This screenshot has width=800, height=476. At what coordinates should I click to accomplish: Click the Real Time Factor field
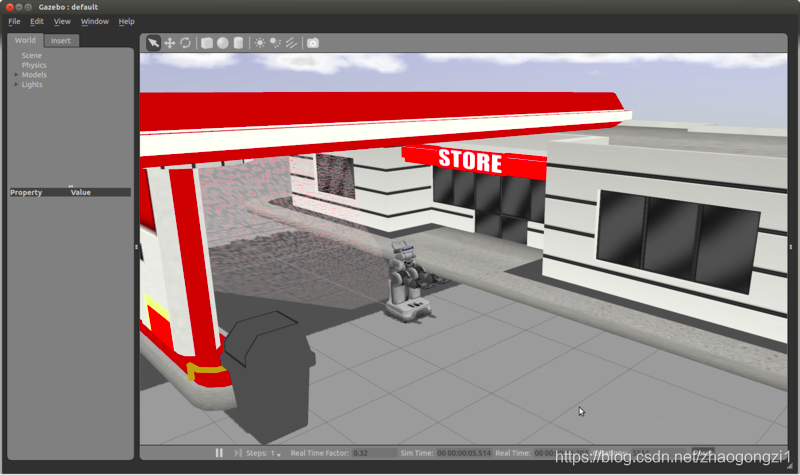click(374, 453)
